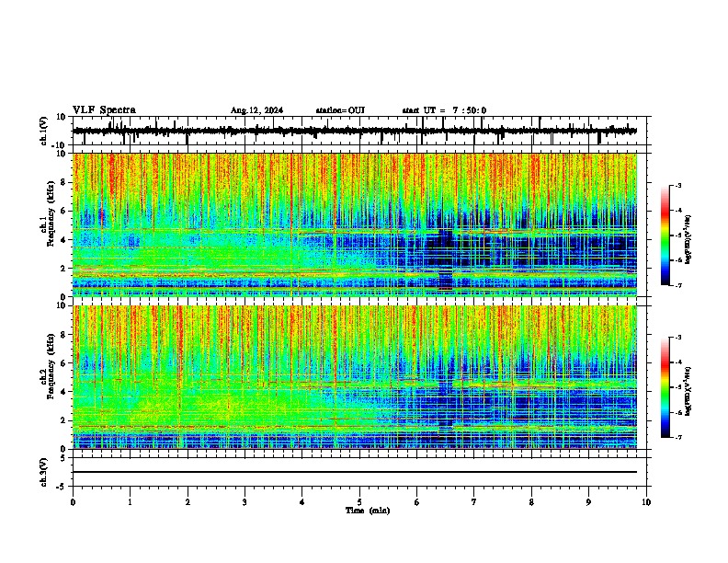Click inside the ch.2 frequency spectrogram panel
Viewport: 728px width, 563px height.
pos(355,377)
